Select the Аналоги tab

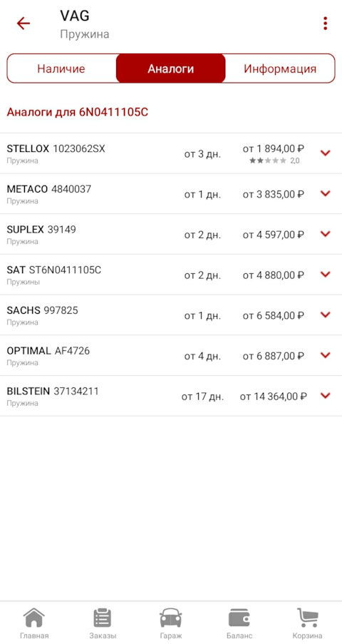coord(171,68)
